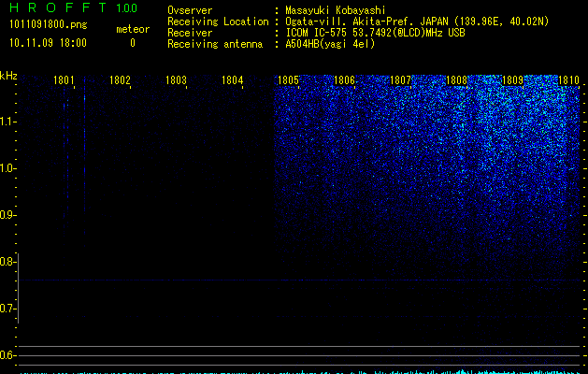
Task: Click the 1810 time marker
Action: [x=568, y=80]
